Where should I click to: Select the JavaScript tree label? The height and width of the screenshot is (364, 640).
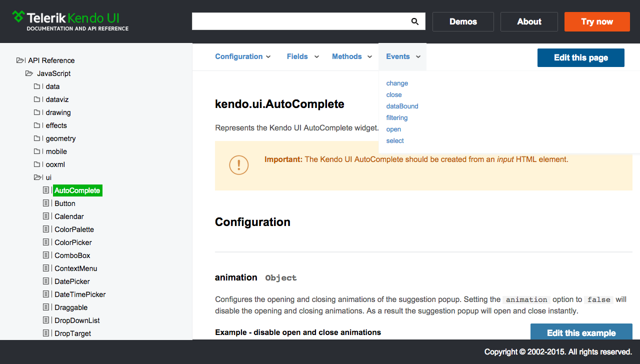[x=53, y=73]
